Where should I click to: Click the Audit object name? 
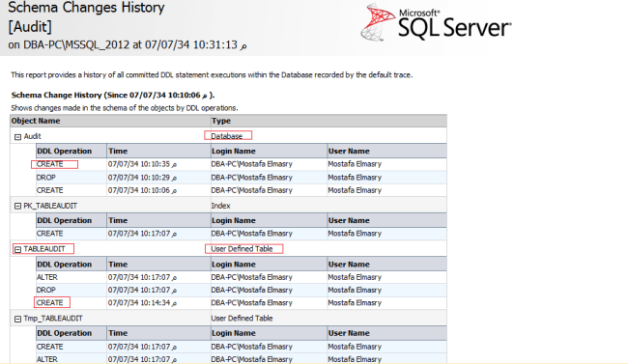click(x=32, y=136)
